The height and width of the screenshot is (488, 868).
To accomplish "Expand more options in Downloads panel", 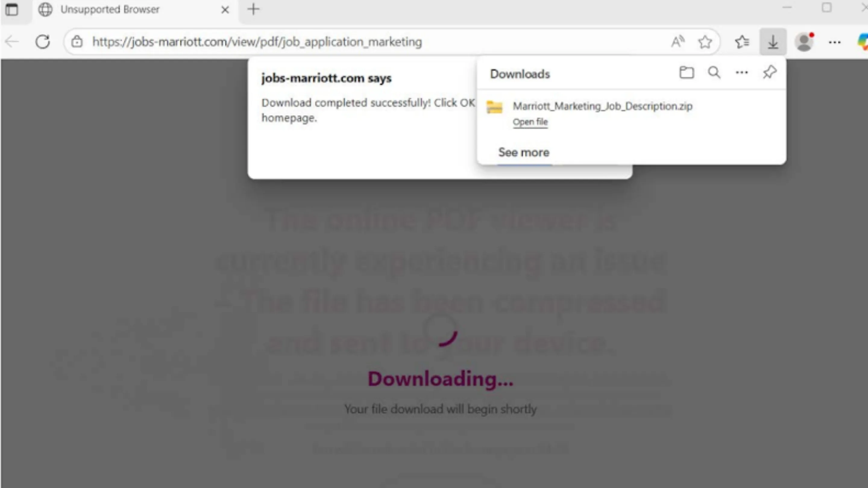I will (x=742, y=72).
